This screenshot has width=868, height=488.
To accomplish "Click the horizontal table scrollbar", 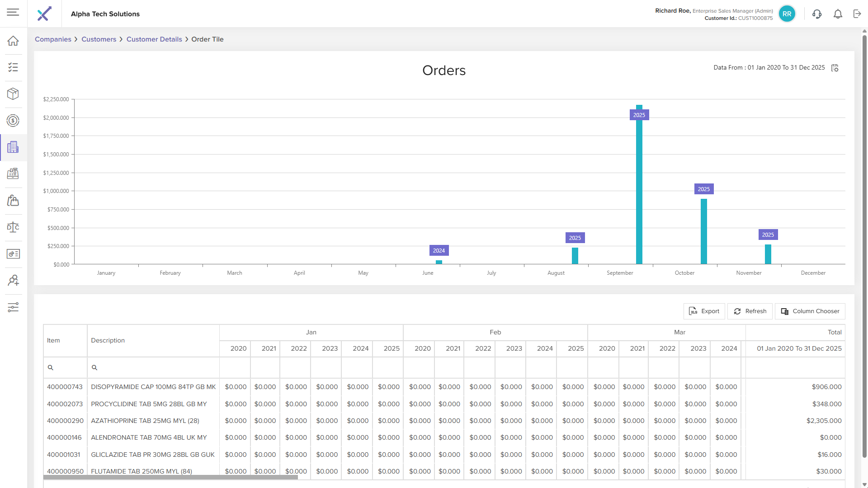I will (170, 477).
